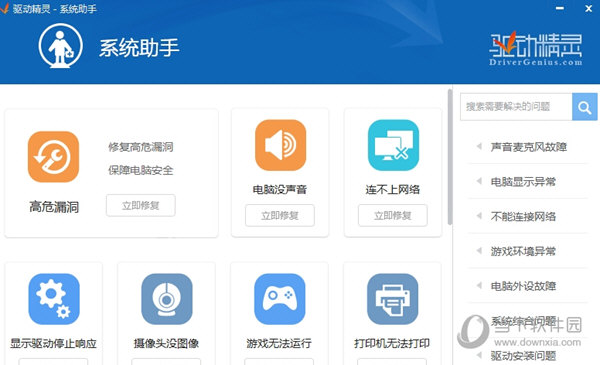This screenshot has height=365, width=600.
Task: Click the vertical scrollbar of the main panel
Action: pyautogui.click(x=450, y=157)
